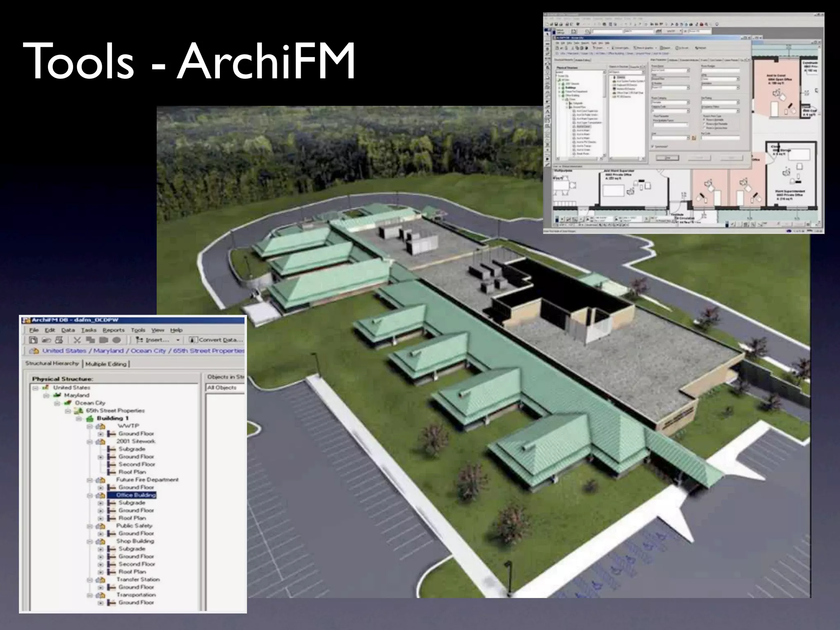Select the Office Building tree item
The width and height of the screenshot is (840, 630).
coord(136,495)
